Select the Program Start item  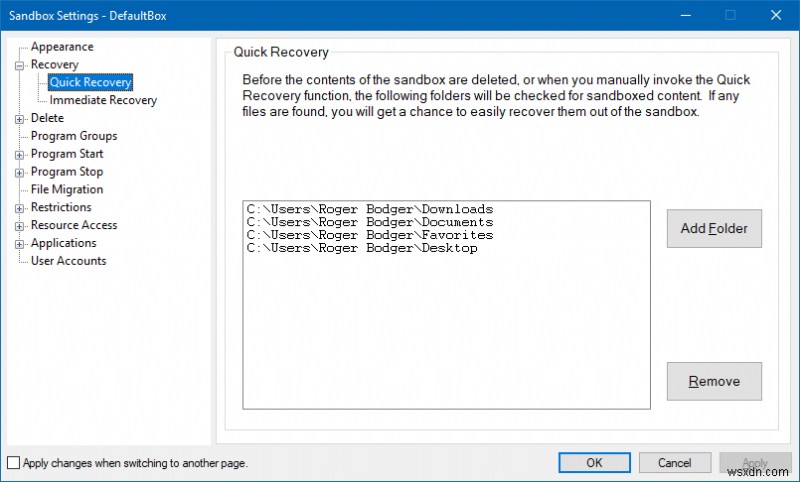tap(67, 154)
